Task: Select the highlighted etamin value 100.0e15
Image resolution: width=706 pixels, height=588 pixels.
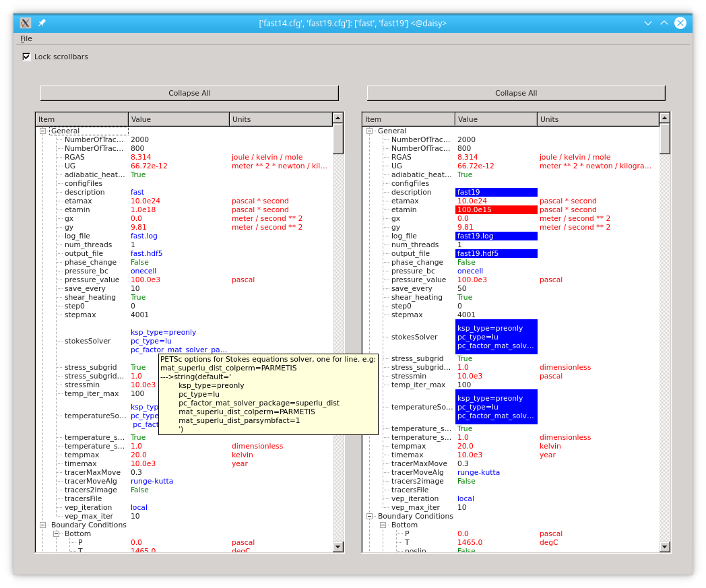Action: point(496,209)
